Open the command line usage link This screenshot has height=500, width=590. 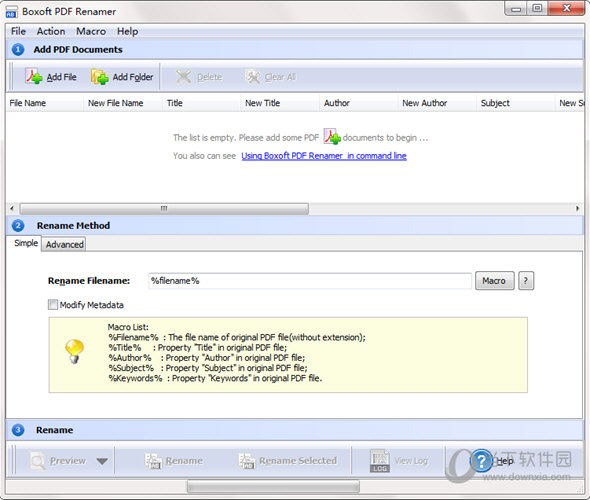tap(324, 156)
